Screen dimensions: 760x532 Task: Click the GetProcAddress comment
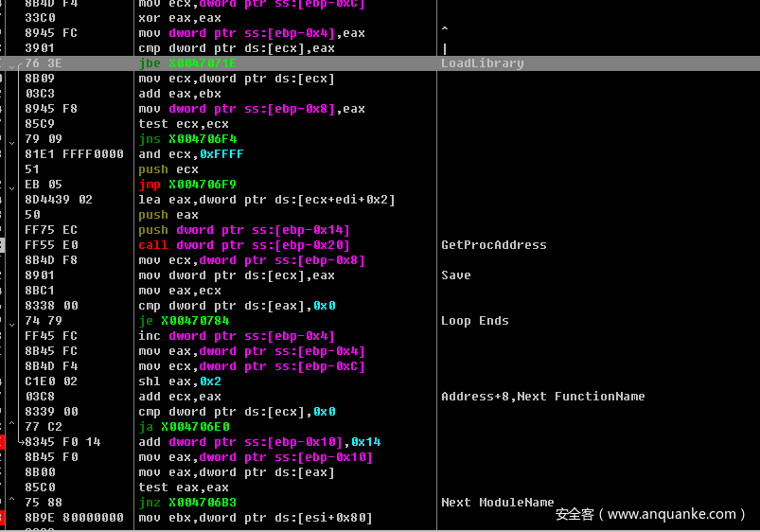coord(493,245)
